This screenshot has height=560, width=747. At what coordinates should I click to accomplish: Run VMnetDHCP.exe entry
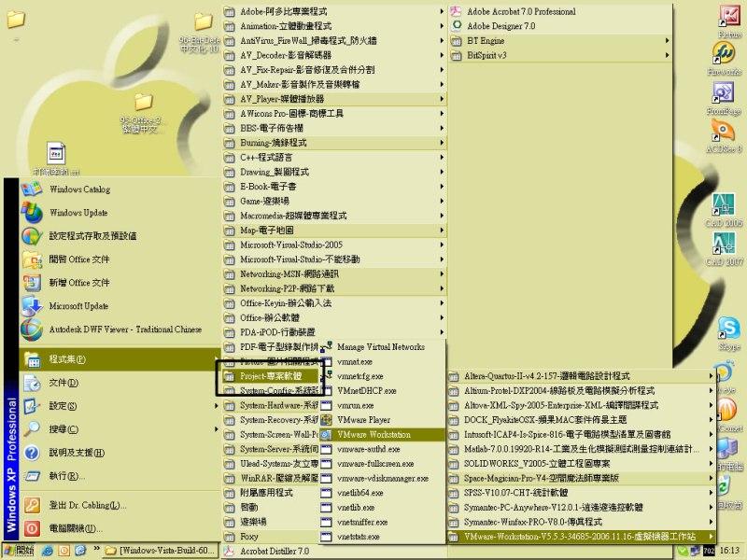382,391
